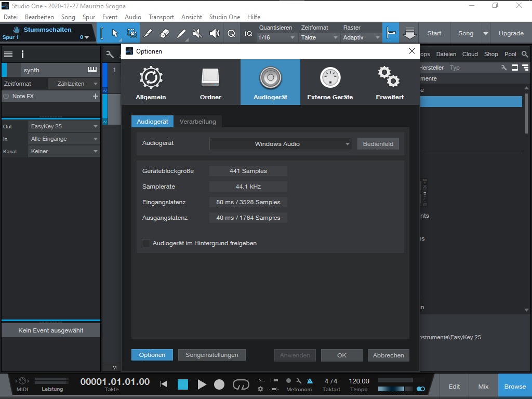The image size is (532, 399).
Task: Open the Zählzeiten dropdown in the inspector
Action: click(74, 84)
